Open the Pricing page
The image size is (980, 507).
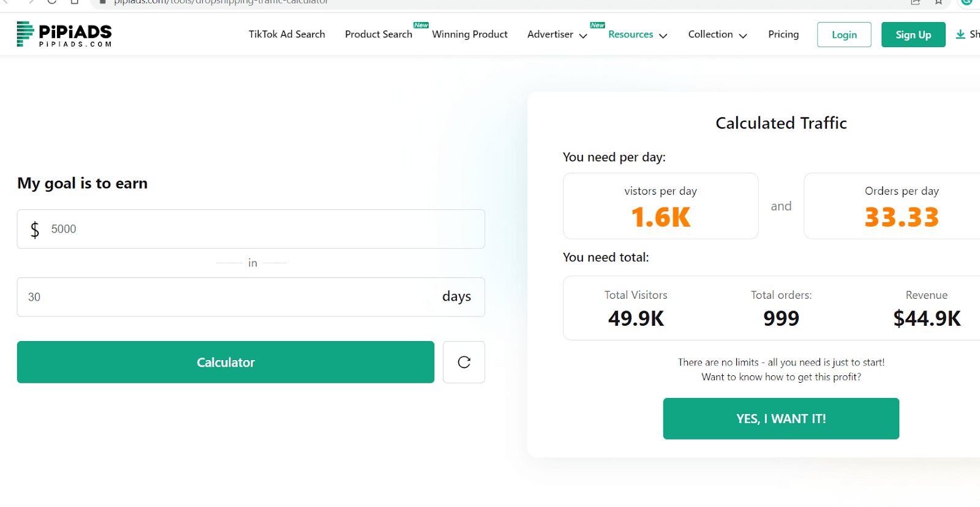[783, 34]
